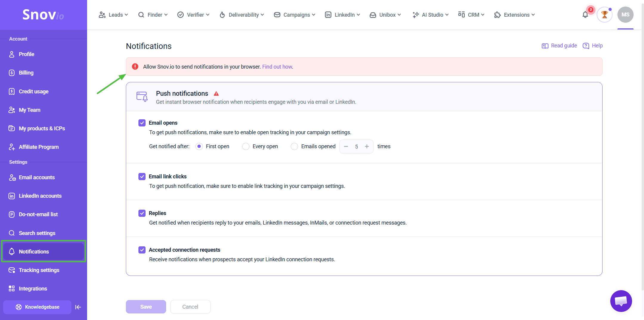
Task: Open the notifications bell icon
Action: (585, 15)
